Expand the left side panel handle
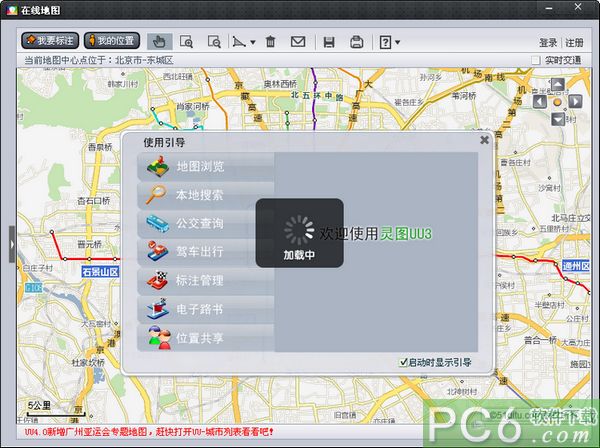Viewport: 600px width, 448px height. pos(11,244)
